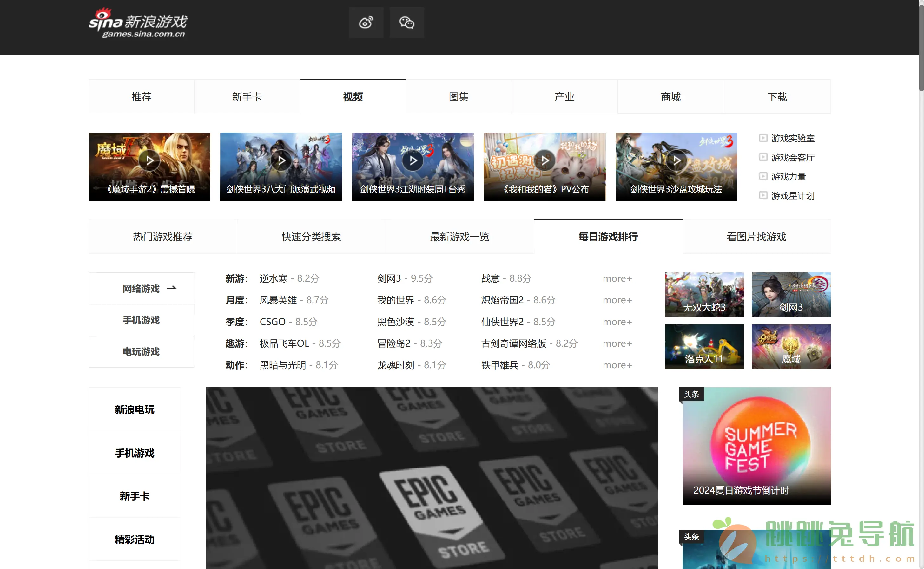
Task: Select the 手机游戏 ranking category
Action: [x=142, y=320]
